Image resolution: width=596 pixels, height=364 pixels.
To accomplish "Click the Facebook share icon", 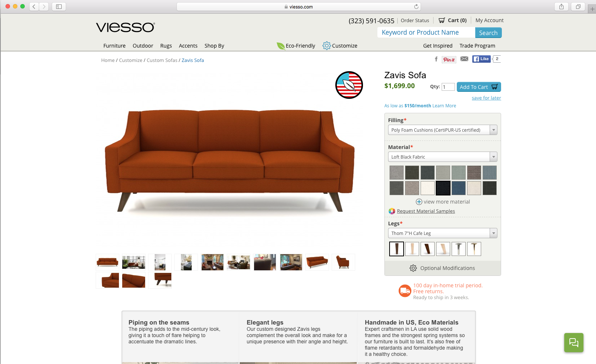I will tap(436, 59).
